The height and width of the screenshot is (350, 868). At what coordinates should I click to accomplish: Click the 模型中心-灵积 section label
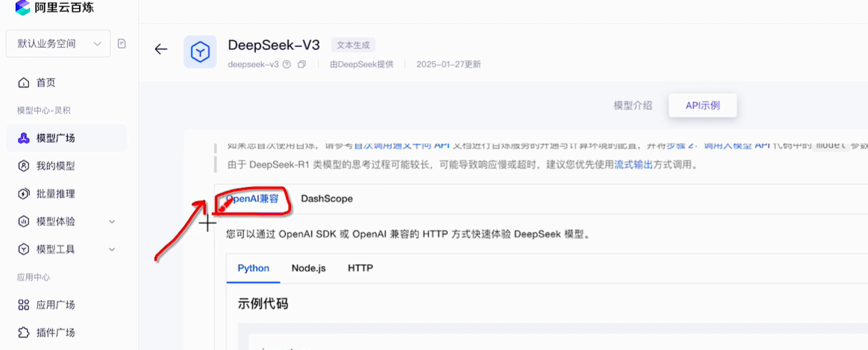(44, 110)
